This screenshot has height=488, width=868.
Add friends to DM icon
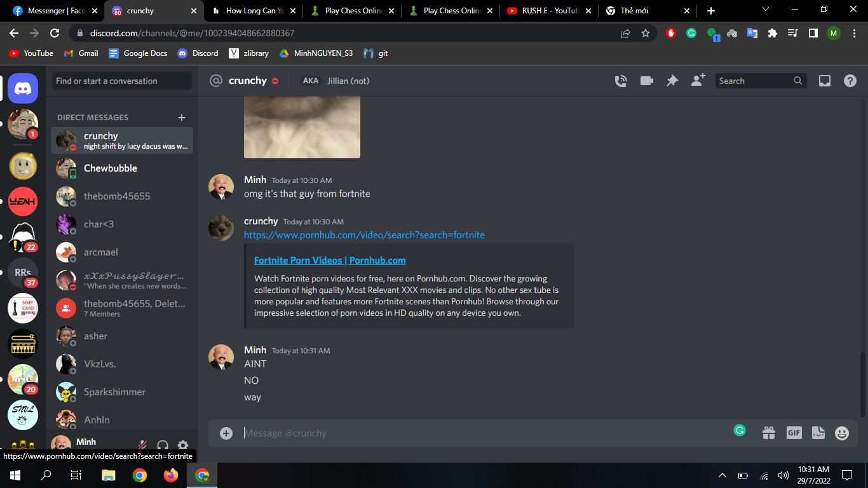698,81
